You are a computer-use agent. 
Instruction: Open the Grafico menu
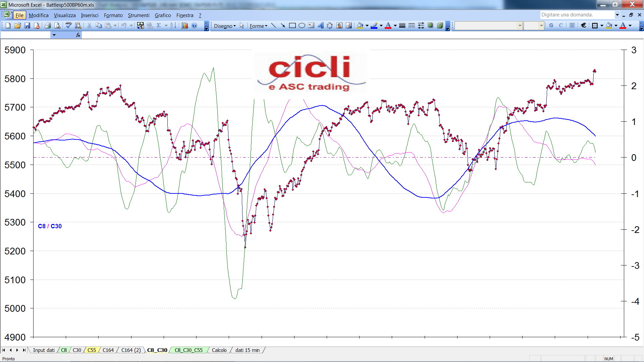pyautogui.click(x=163, y=15)
